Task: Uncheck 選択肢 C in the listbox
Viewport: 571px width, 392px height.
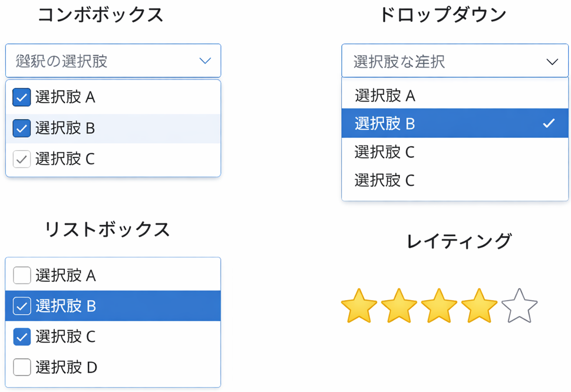Action: tap(22, 337)
